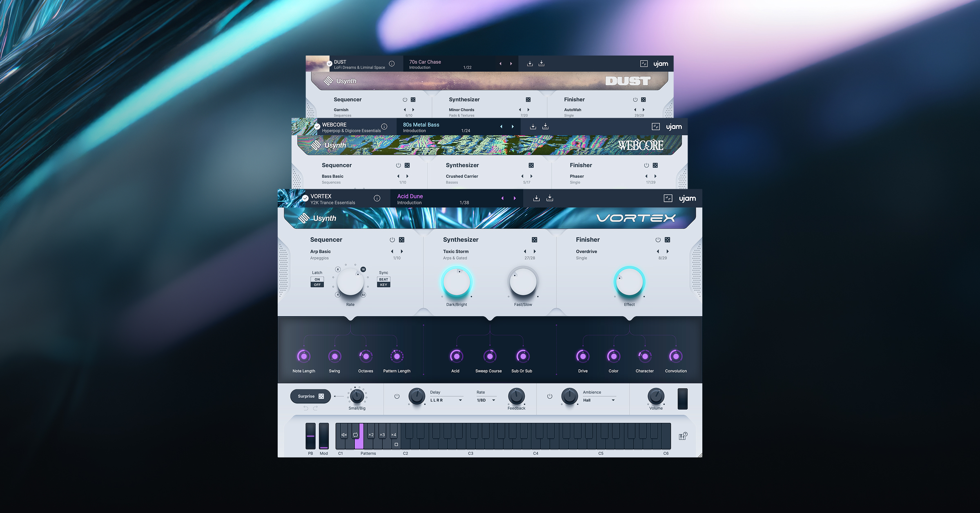
Task: Randomize the Vortex Finisher via dice icon
Action: [x=667, y=240]
